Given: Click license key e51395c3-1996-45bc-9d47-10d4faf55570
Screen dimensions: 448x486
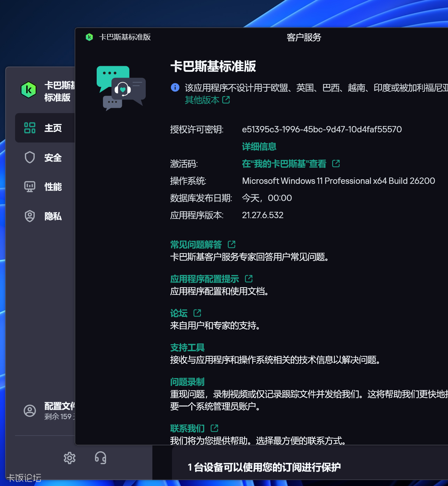Looking at the screenshot, I should [322, 129].
